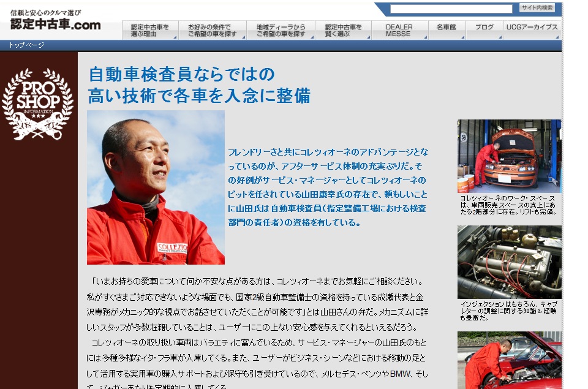Open the workshop photo with orange car
The width and height of the screenshot is (588, 389).
pyautogui.click(x=509, y=156)
